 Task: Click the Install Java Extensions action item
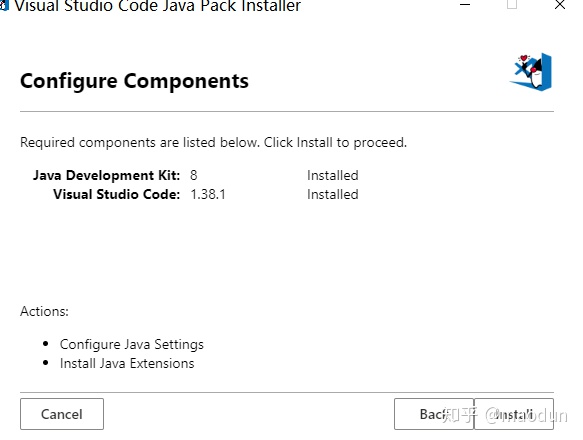(x=127, y=363)
